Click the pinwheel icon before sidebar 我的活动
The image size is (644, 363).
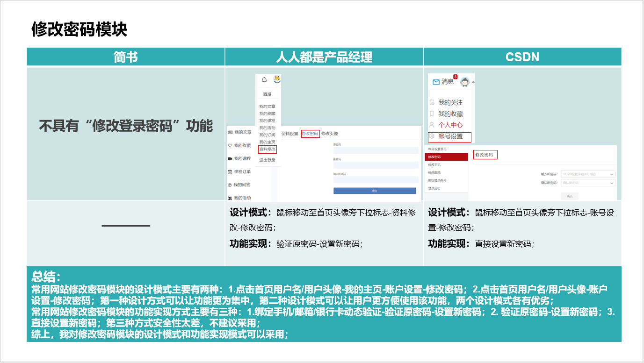click(x=230, y=198)
